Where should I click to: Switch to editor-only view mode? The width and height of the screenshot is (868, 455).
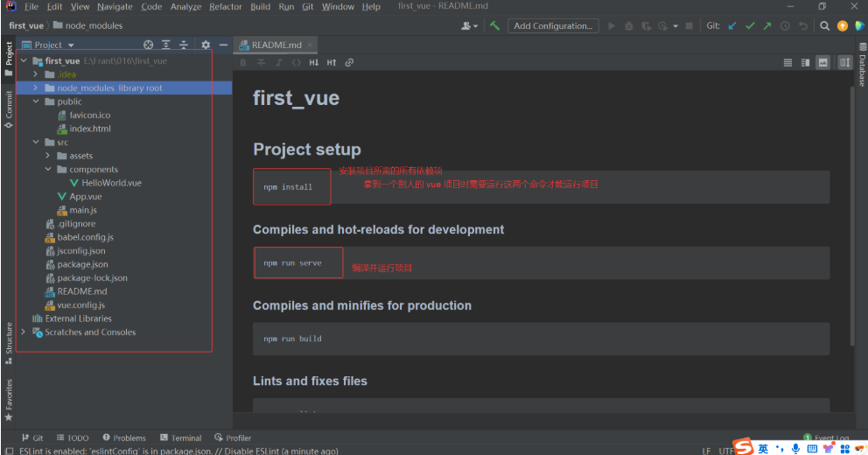787,62
